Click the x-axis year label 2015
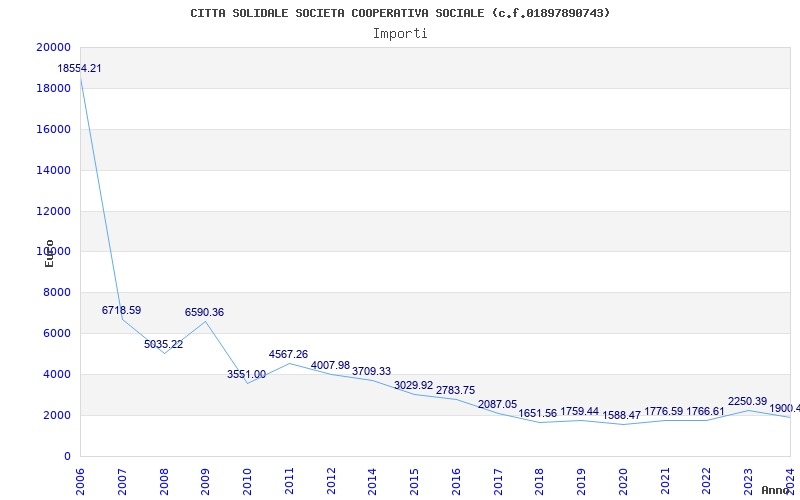Viewport: 800px width, 500px height. click(414, 481)
